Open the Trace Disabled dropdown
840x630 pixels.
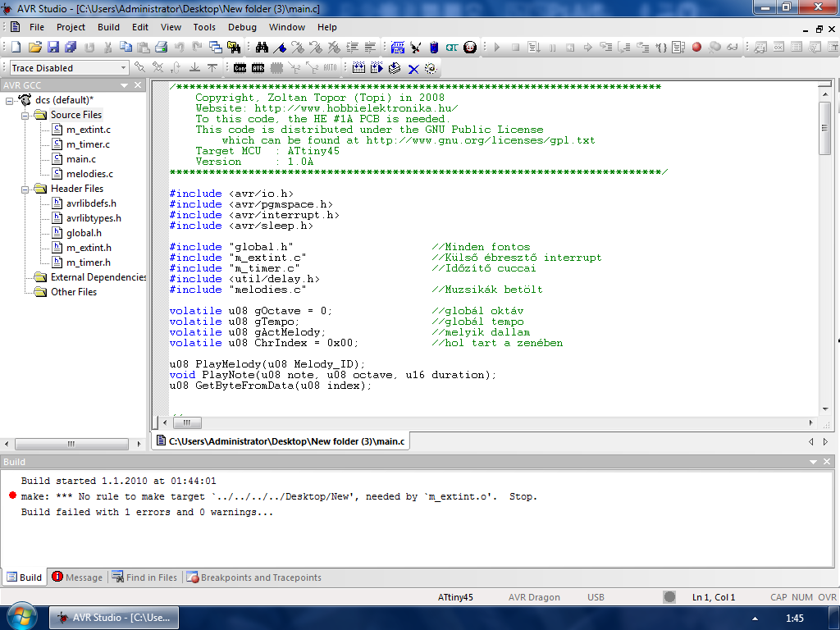123,67
